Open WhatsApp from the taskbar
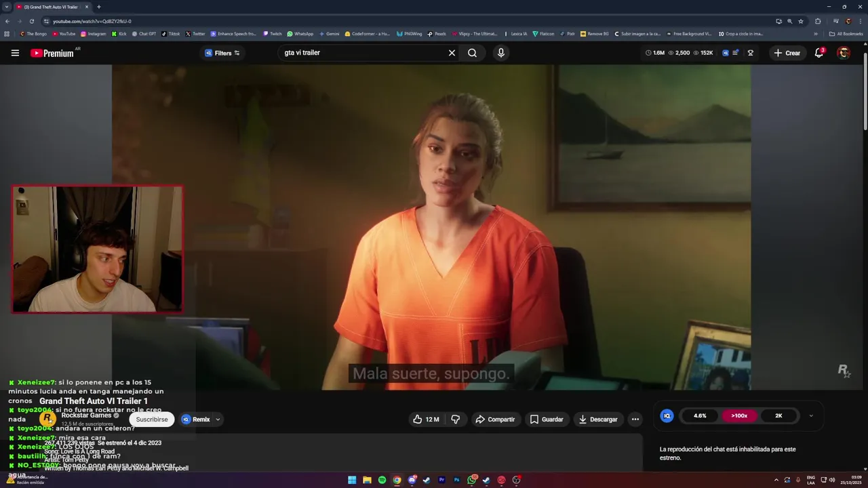Viewport: 868px width, 488px height. [x=471, y=480]
